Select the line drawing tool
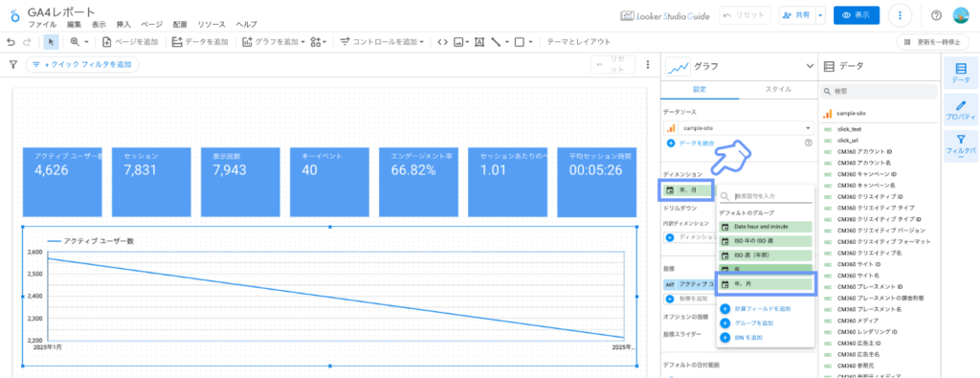 tap(497, 42)
